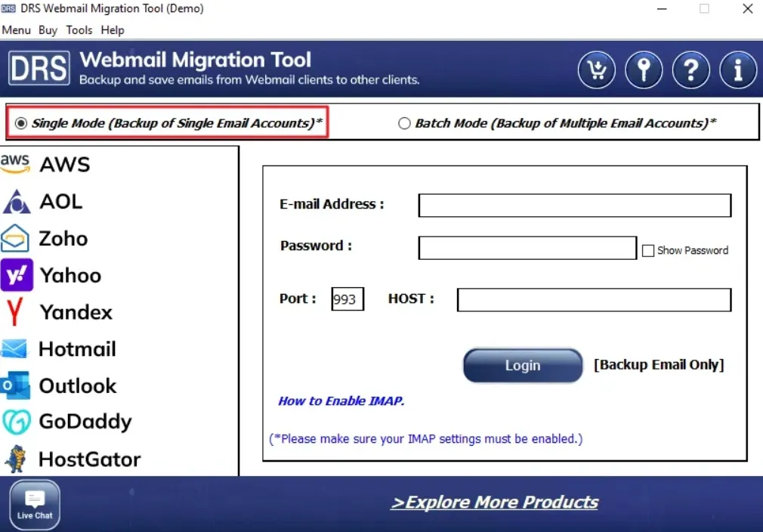Image resolution: width=763 pixels, height=532 pixels.
Task: Open the Menu menu
Action: [16, 30]
